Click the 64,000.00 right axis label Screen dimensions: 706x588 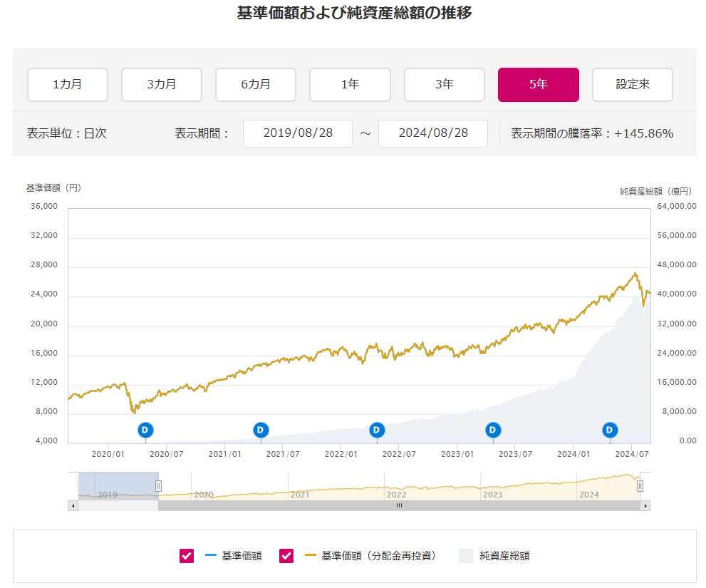677,207
